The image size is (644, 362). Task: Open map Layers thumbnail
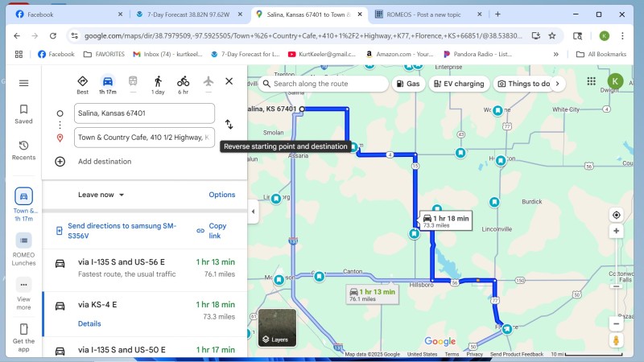[x=277, y=327]
